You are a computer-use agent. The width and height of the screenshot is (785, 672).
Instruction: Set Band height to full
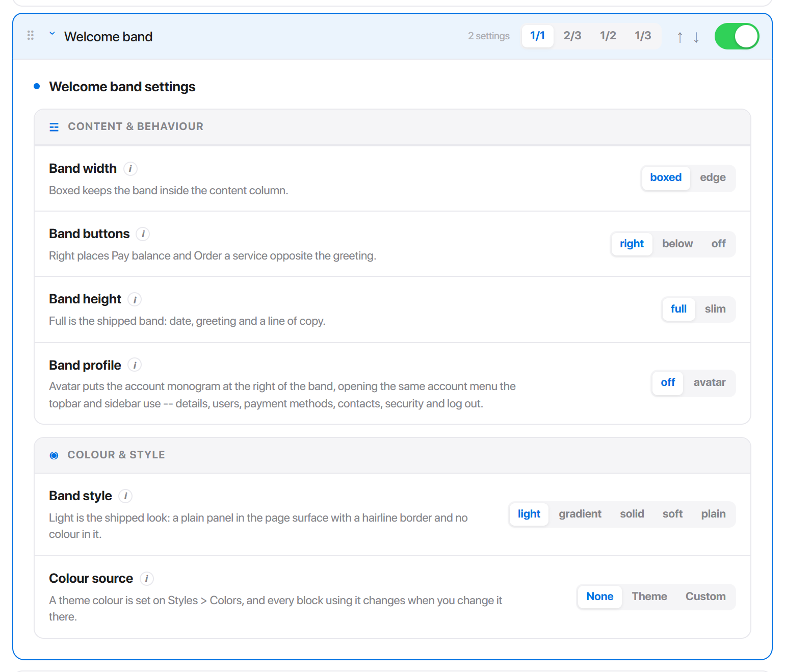(679, 309)
